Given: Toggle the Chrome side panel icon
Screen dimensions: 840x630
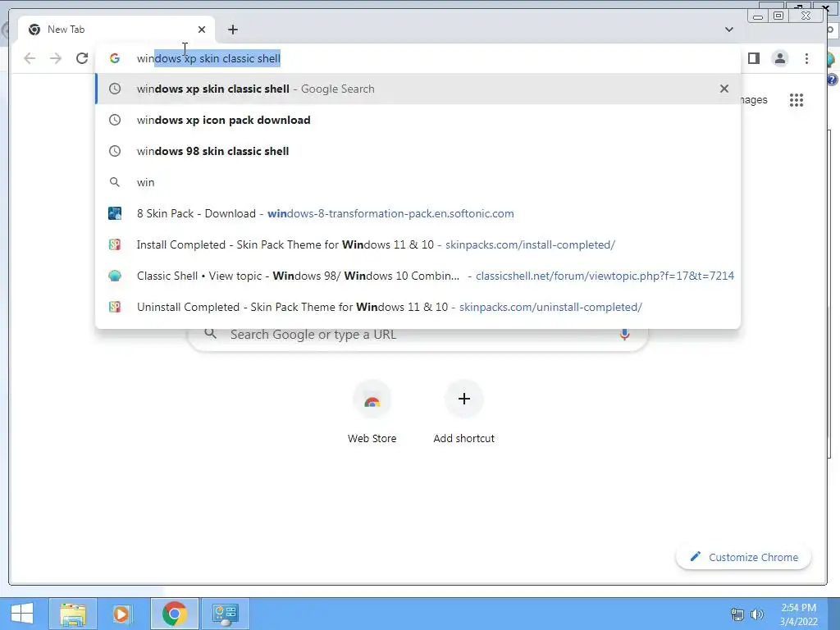Looking at the screenshot, I should click(x=754, y=58).
